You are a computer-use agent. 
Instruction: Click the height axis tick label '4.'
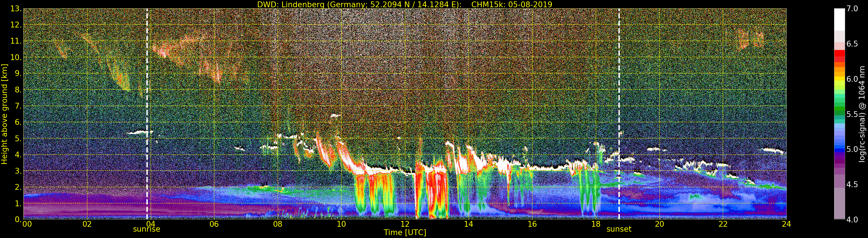click(18, 155)
